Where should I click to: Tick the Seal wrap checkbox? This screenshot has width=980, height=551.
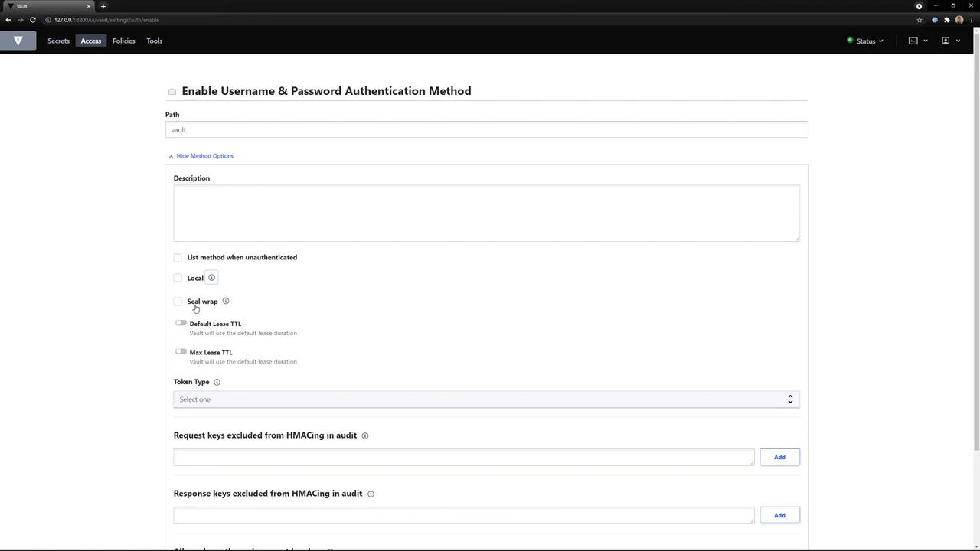tap(178, 302)
